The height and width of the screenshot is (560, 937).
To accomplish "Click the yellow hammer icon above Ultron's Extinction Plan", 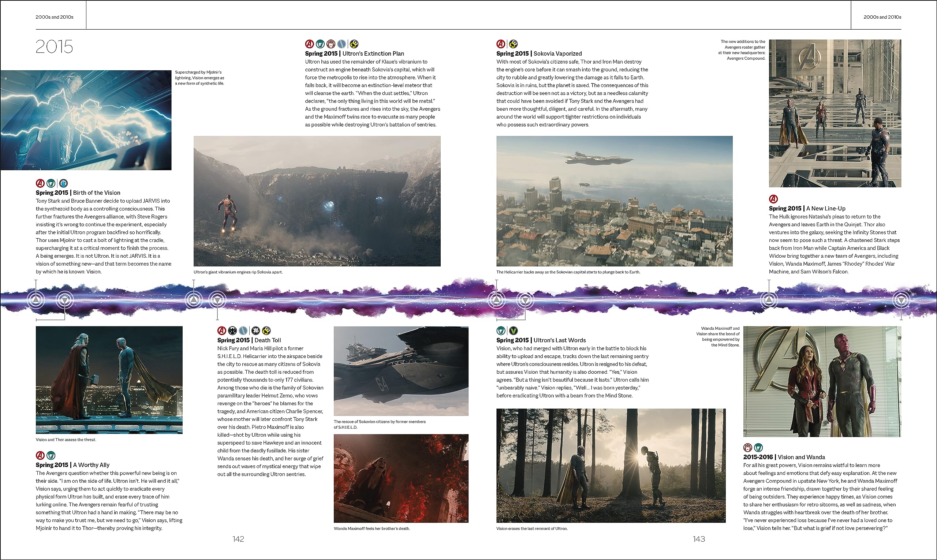I will [354, 44].
